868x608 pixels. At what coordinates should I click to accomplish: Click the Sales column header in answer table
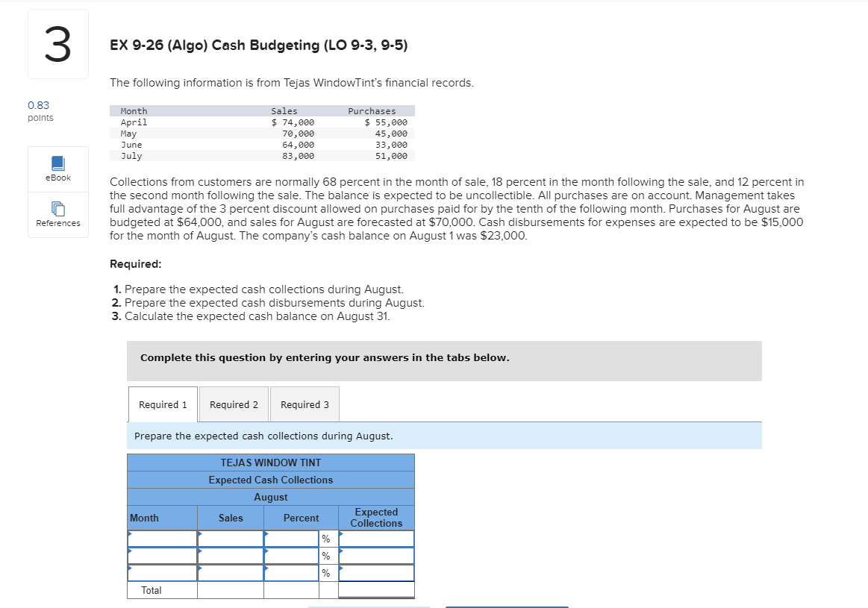[231, 518]
